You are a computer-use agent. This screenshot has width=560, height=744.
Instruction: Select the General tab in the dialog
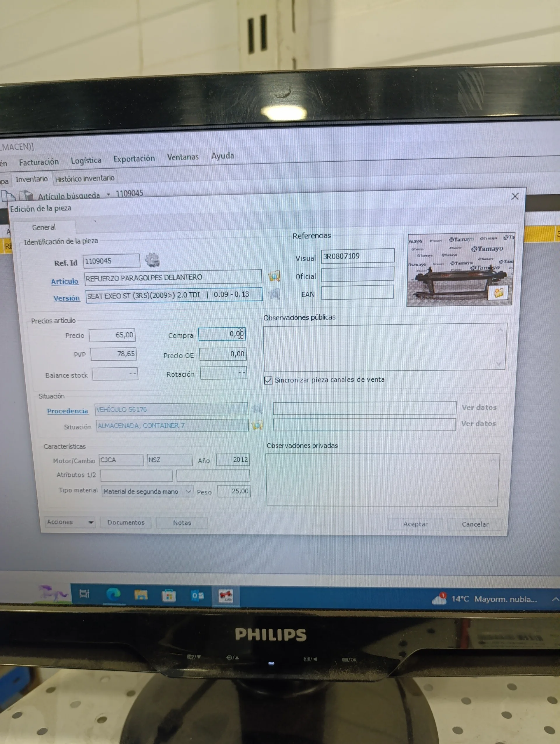point(44,227)
